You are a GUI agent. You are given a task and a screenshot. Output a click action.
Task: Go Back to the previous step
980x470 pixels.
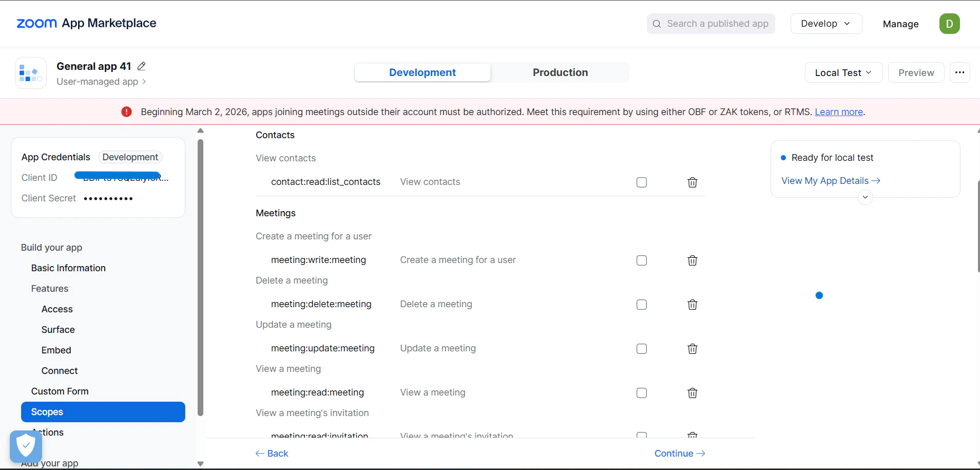click(272, 454)
